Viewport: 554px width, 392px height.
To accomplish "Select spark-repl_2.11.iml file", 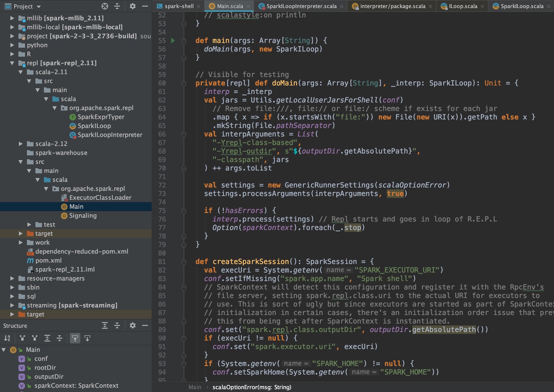I will pyautogui.click(x=65, y=269).
